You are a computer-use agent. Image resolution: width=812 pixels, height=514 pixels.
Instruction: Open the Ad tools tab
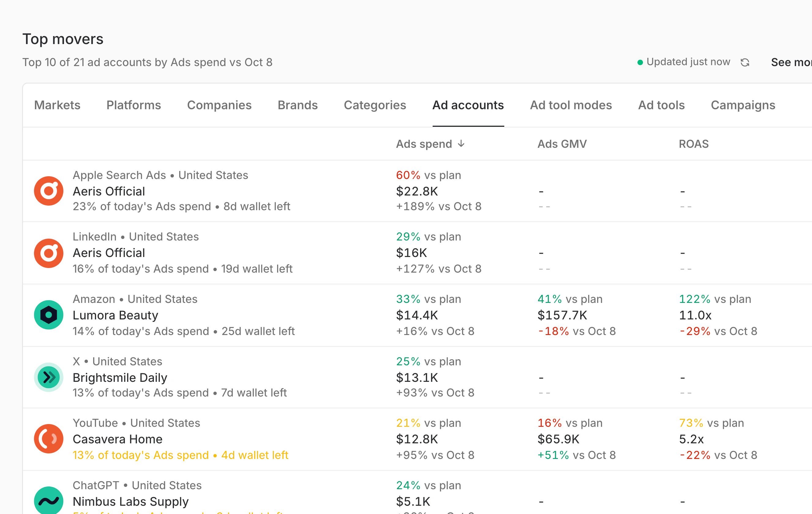(x=661, y=105)
